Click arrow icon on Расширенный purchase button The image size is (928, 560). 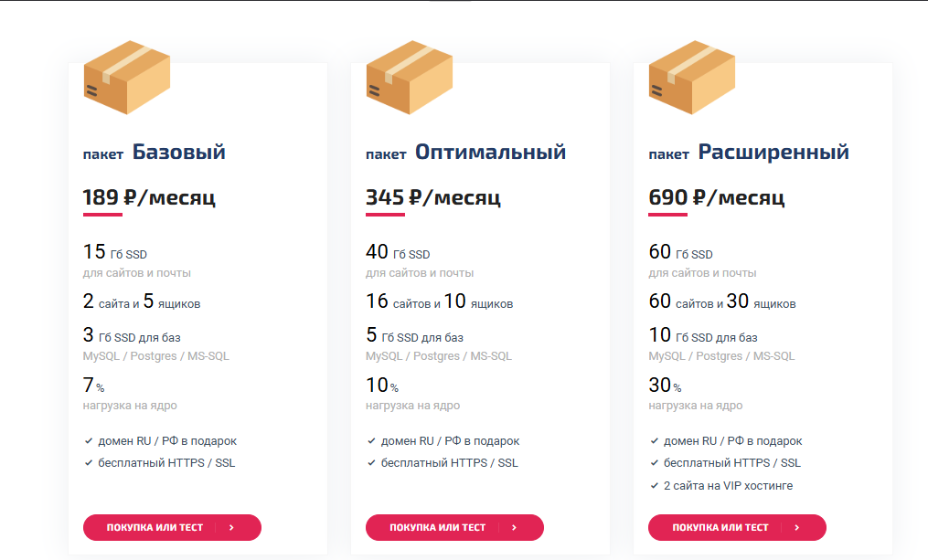796,527
